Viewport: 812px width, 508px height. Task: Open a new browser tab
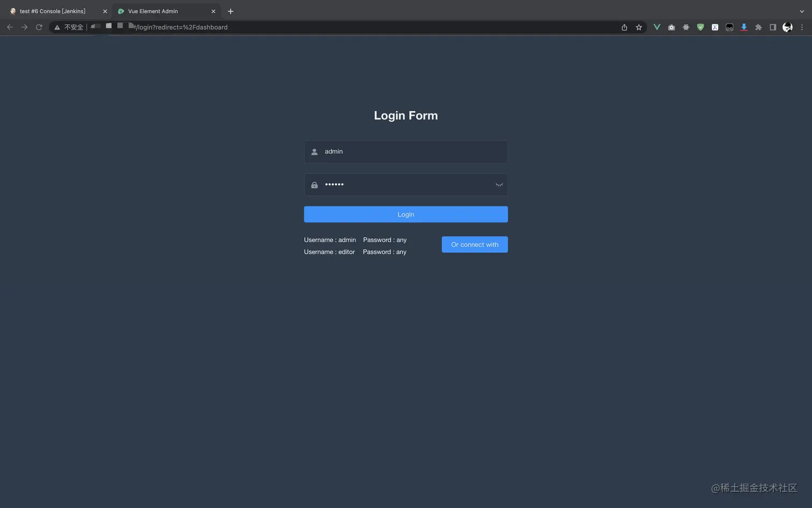[230, 11]
